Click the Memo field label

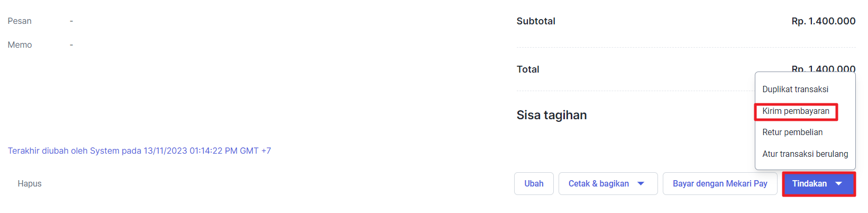(20, 45)
